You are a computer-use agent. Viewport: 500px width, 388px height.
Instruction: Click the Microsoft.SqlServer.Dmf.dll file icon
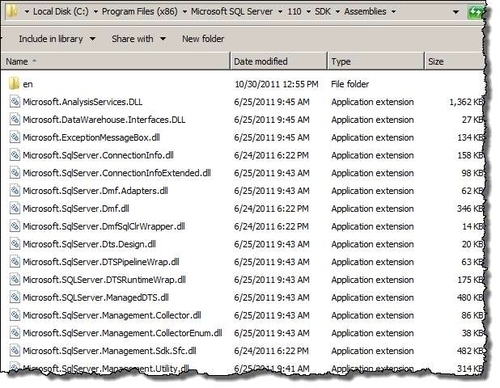point(14,208)
